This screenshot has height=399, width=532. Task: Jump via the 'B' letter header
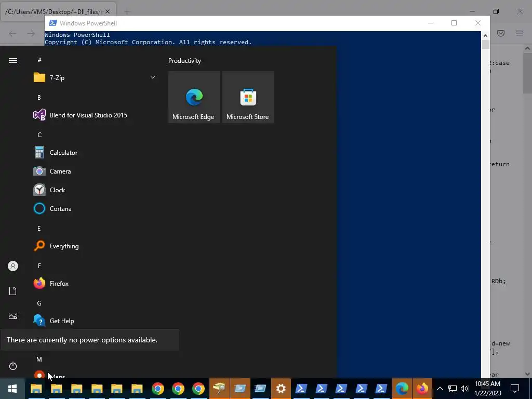39,97
